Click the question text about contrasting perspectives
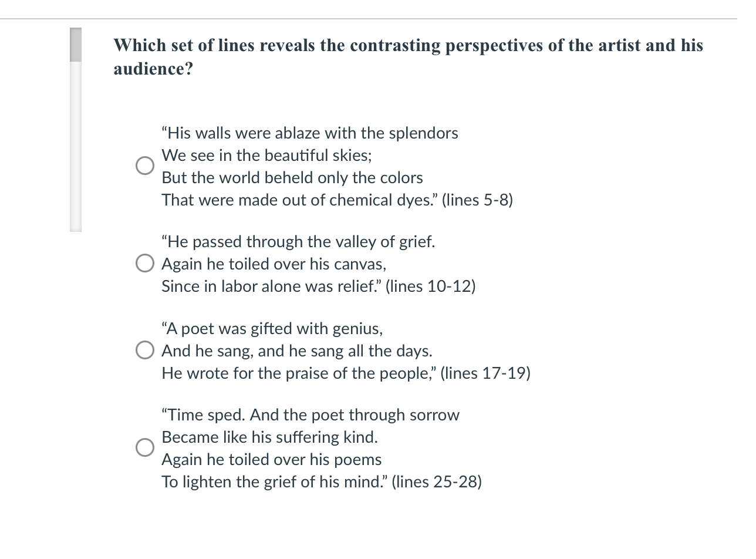756x559 pixels. (x=408, y=57)
